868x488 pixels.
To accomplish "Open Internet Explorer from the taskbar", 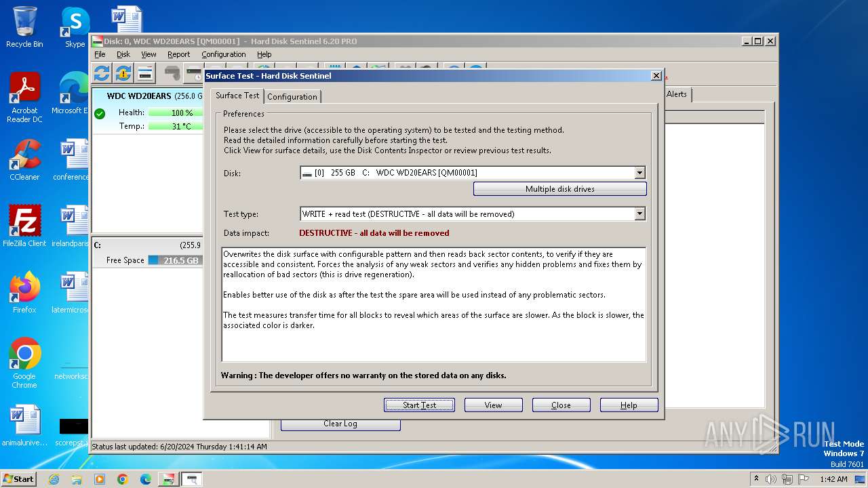I will point(54,479).
